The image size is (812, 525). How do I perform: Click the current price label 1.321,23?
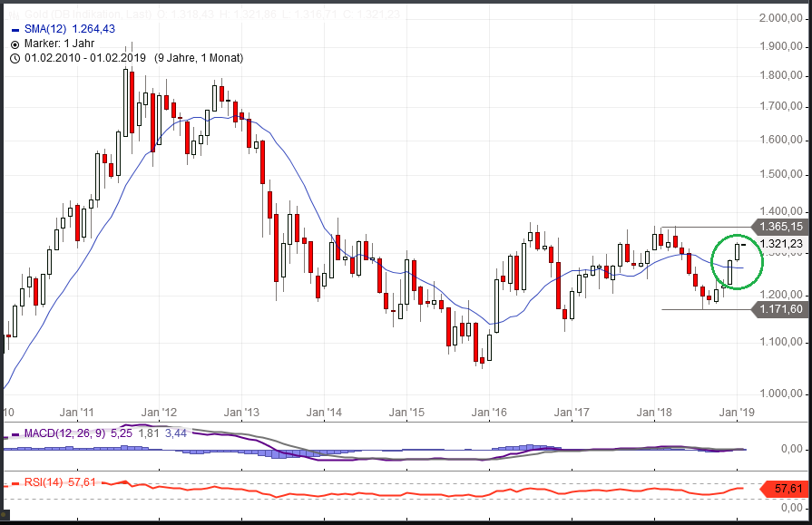pos(781,244)
